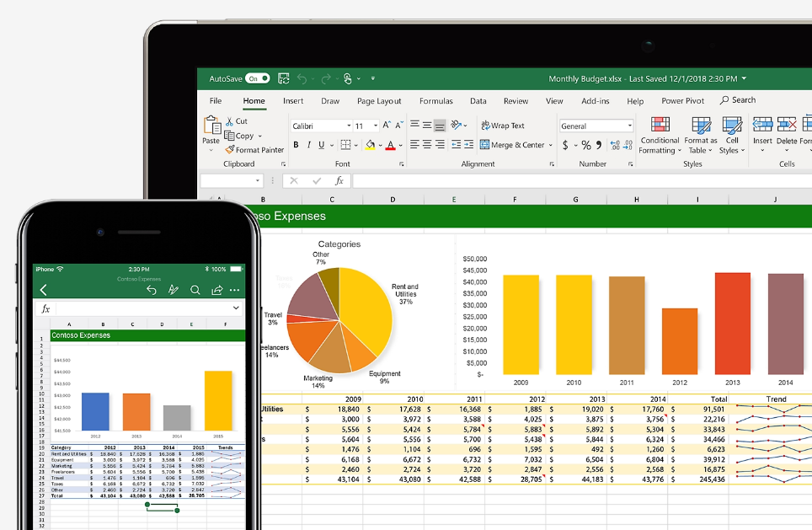Click Increase Decimal icon

(615, 145)
